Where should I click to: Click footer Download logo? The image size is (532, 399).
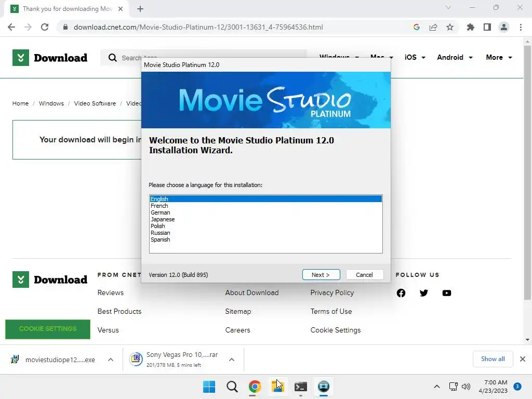click(50, 280)
